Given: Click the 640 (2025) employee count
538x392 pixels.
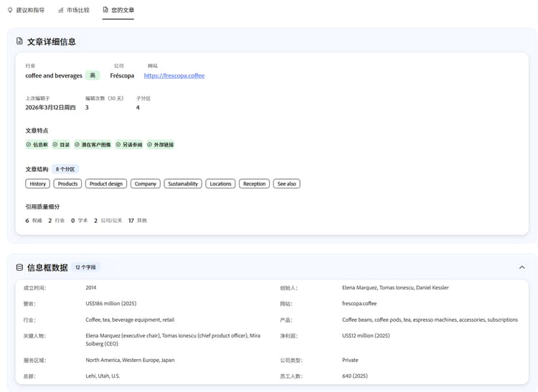Looking at the screenshot, I should tap(355, 376).
